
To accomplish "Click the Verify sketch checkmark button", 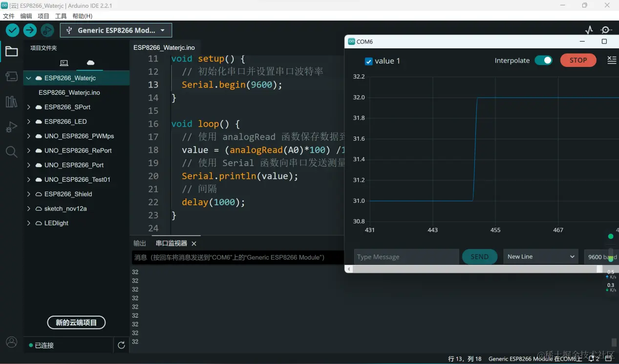I will tap(13, 30).
